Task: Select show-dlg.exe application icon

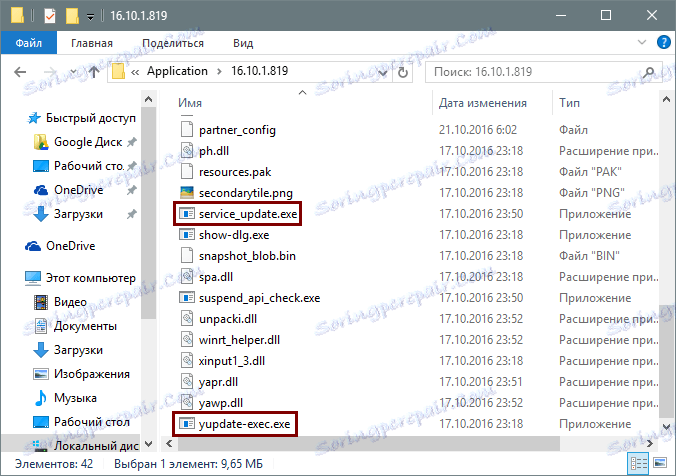Action: pos(187,235)
